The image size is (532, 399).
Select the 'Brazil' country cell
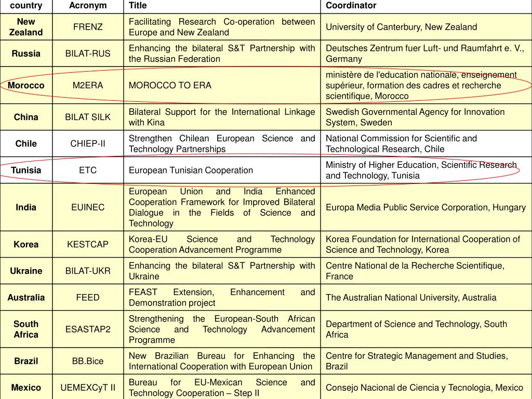[x=26, y=361]
